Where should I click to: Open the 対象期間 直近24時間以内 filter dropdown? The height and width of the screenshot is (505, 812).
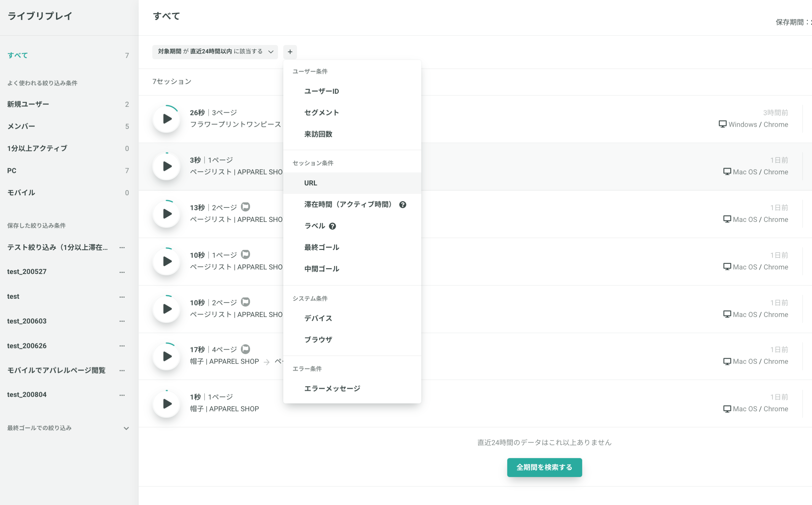(x=215, y=52)
